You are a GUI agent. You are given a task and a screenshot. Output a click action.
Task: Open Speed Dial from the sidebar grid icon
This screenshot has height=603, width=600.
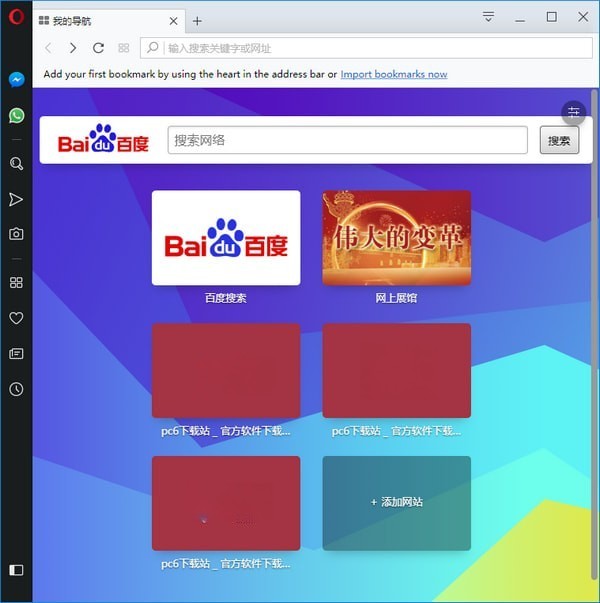(16, 283)
